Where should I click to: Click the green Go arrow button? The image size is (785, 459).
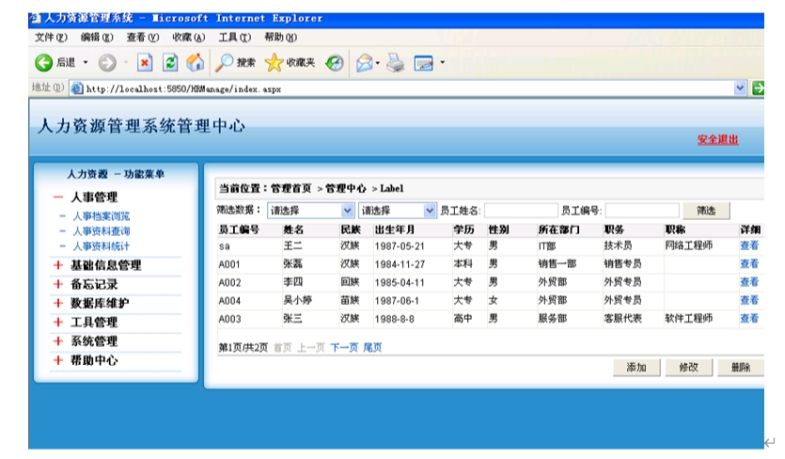(x=758, y=89)
